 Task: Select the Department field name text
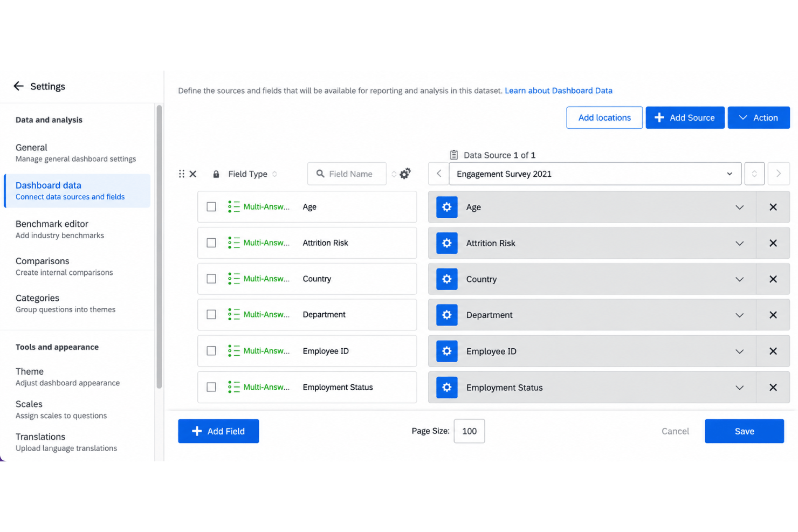[324, 315]
